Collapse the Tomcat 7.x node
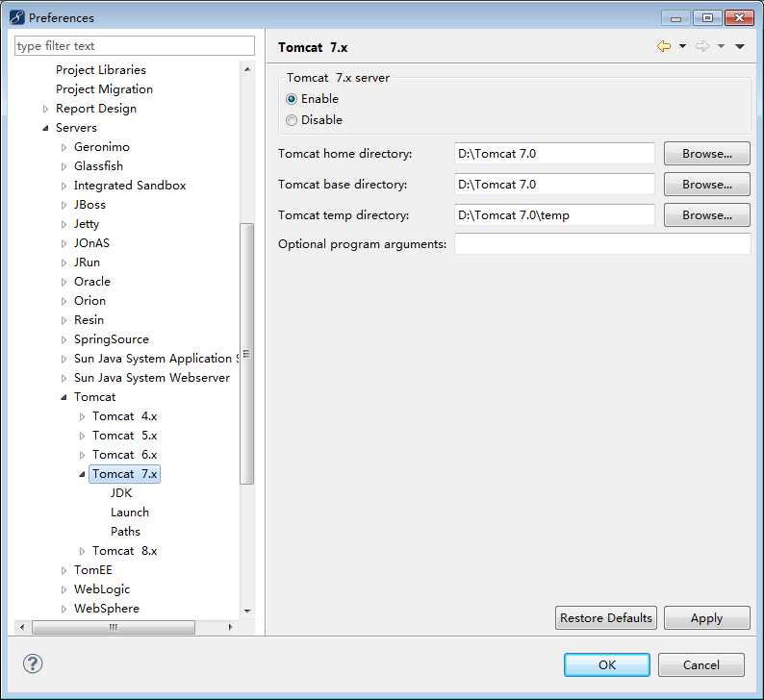Viewport: 764px width, 700px height. point(82,474)
